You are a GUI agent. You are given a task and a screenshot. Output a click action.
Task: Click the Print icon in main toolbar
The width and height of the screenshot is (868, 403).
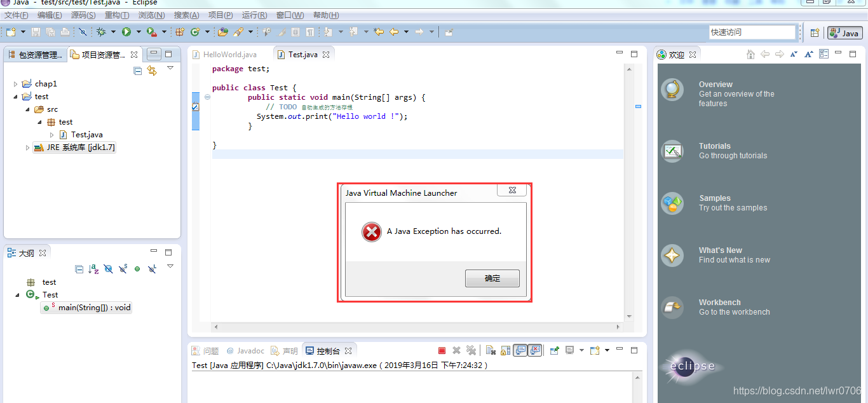(65, 32)
